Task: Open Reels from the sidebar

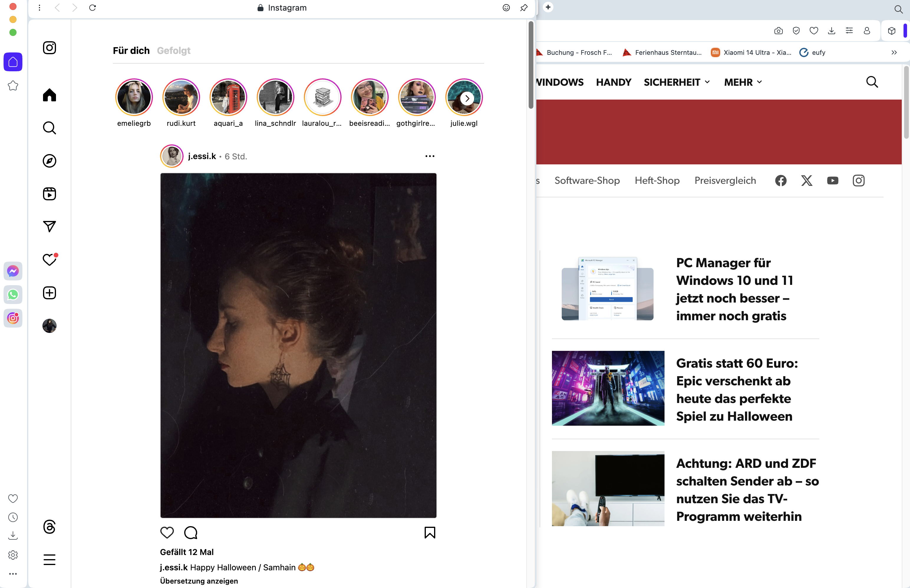Action: click(49, 194)
